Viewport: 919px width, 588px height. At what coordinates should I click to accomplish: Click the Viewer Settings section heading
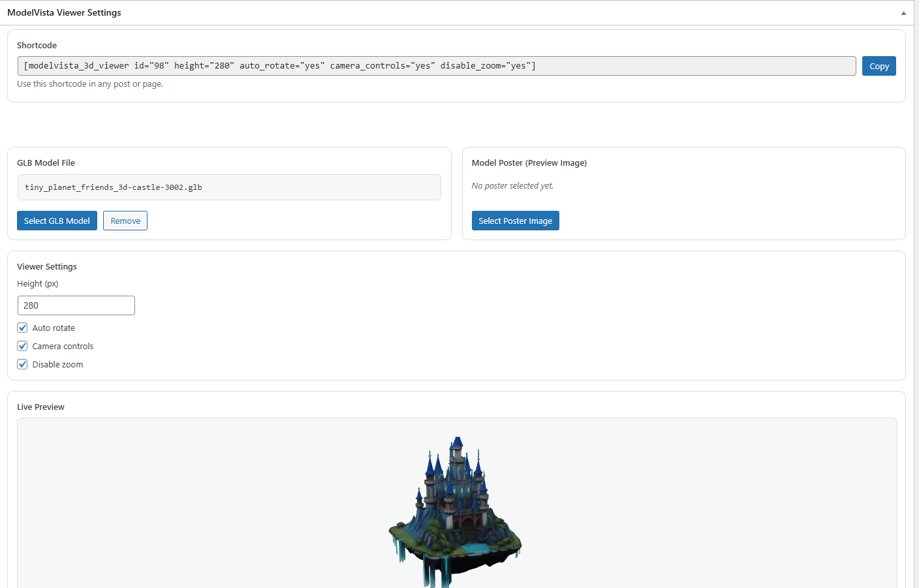[x=46, y=266]
